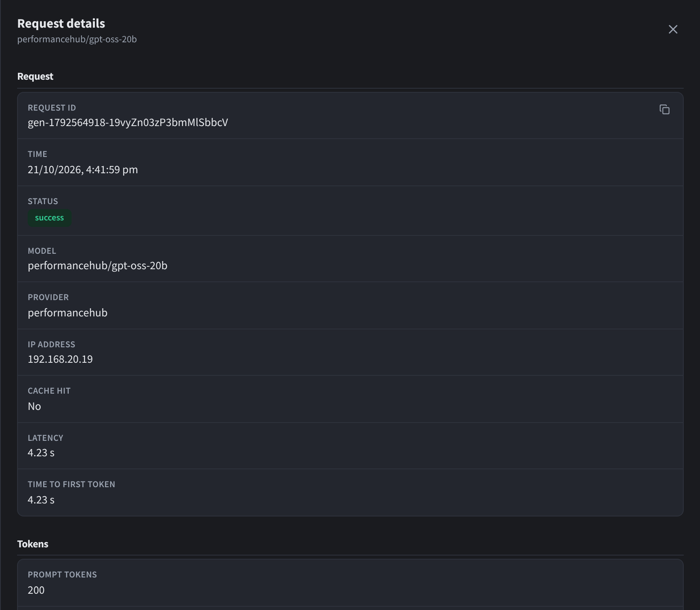The width and height of the screenshot is (700, 610).
Task: Click the 4.23 s value under LATENCY
Action: (x=41, y=453)
